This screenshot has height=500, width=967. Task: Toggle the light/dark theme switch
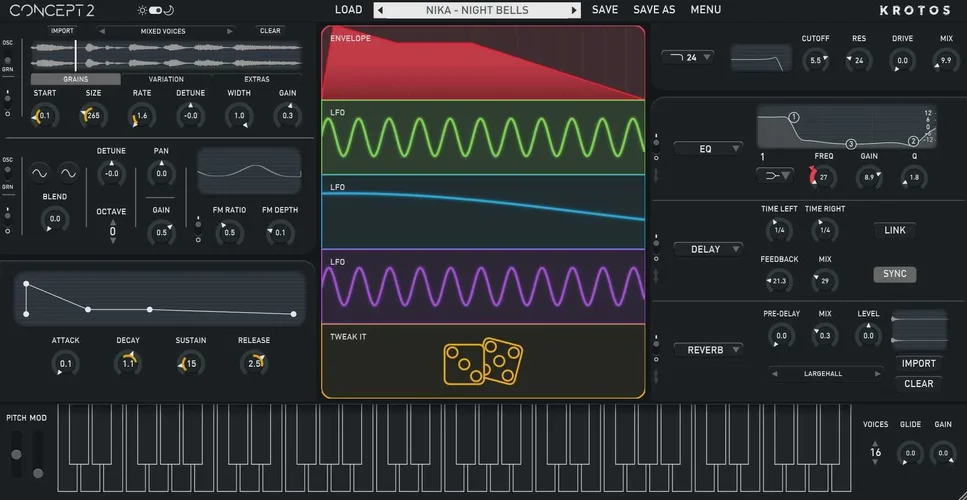click(155, 10)
